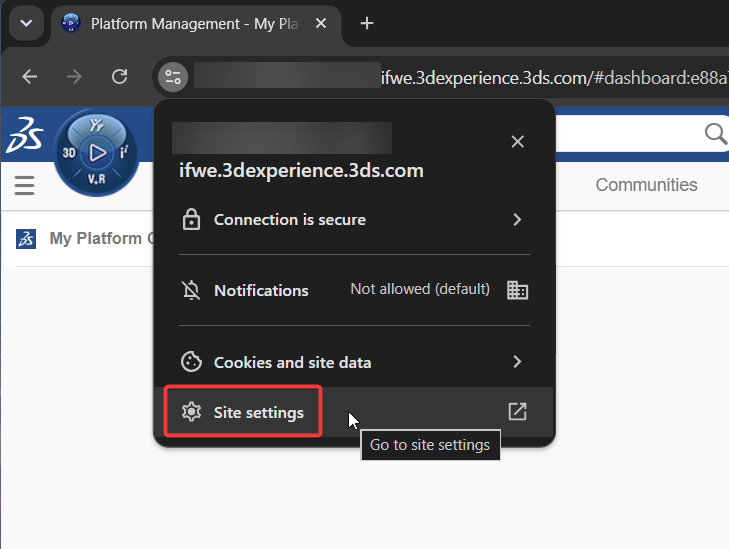Click the Site settings gear icon
The height and width of the screenshot is (549, 729).
pos(191,412)
